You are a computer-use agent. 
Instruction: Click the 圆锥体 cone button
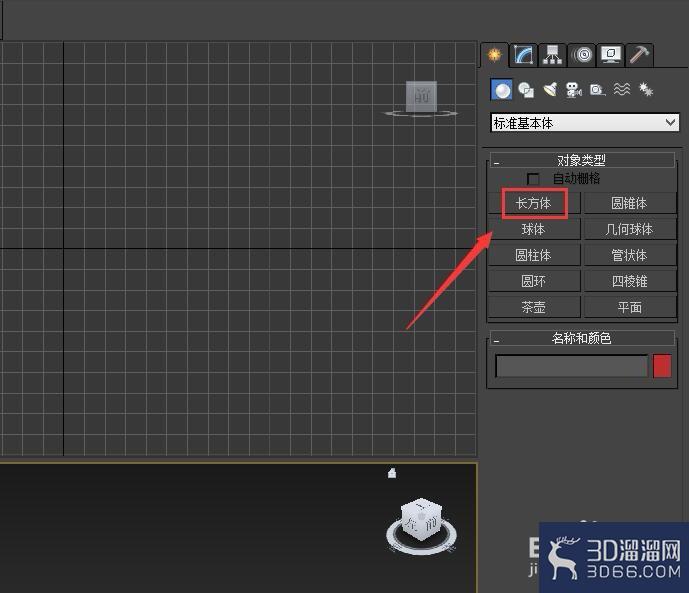point(629,203)
